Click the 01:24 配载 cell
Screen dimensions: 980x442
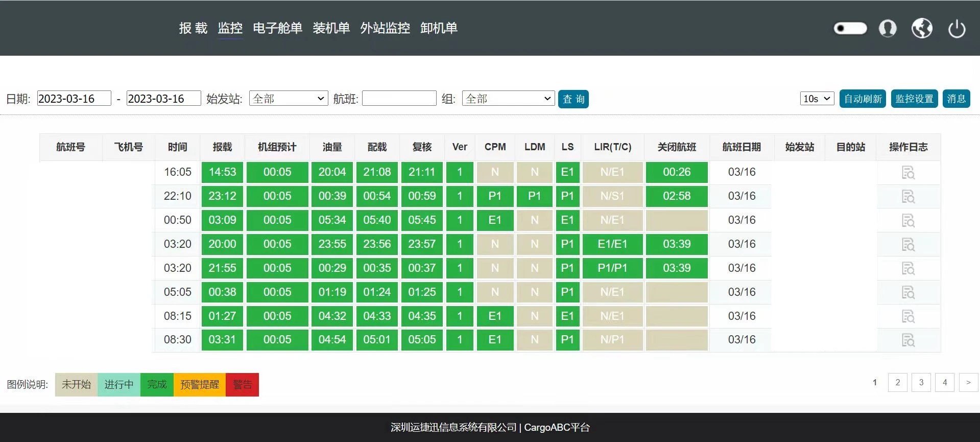click(x=377, y=292)
